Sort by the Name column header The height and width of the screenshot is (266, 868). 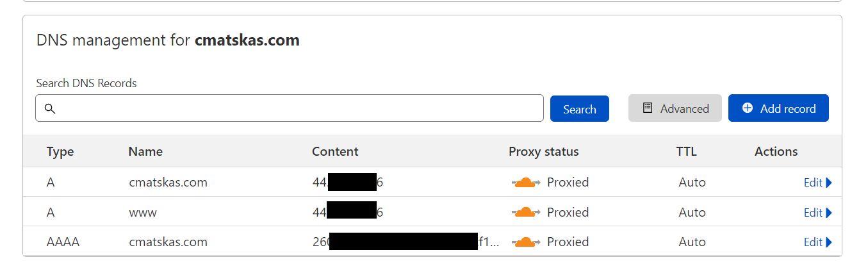pyautogui.click(x=145, y=152)
